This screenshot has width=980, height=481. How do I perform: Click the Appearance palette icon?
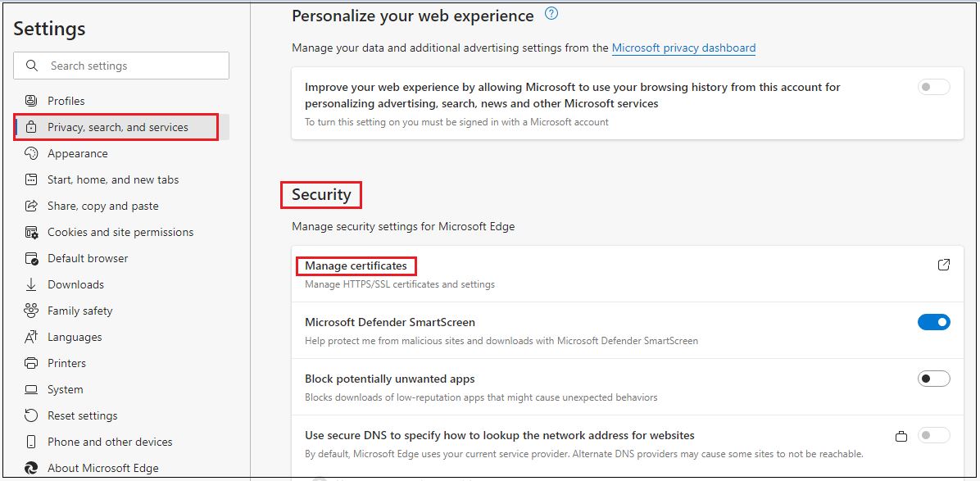(31, 153)
